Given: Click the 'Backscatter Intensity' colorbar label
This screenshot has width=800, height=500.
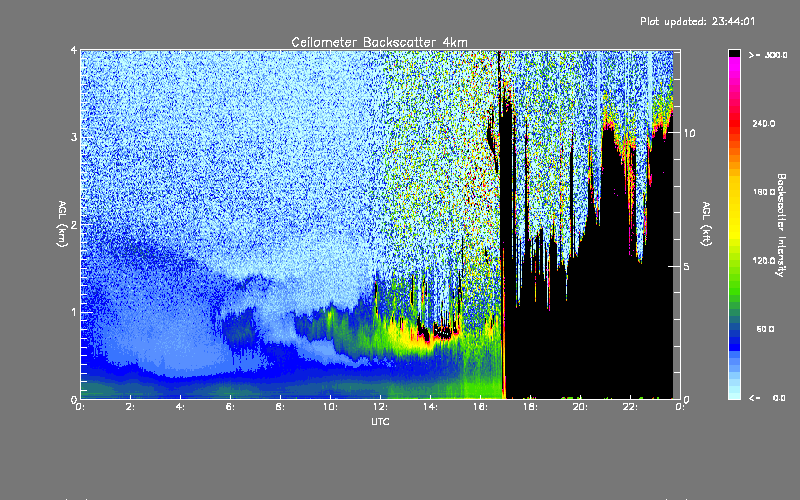Looking at the screenshot, I should click(781, 225).
